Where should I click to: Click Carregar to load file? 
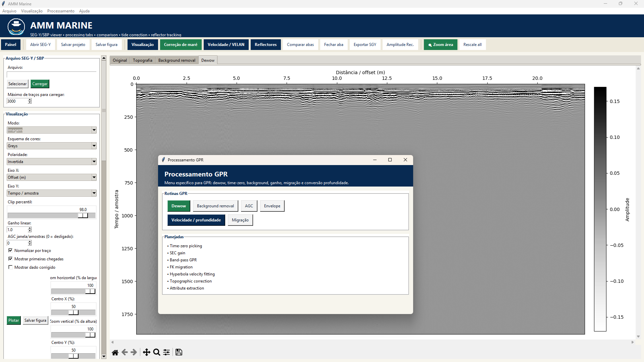pyautogui.click(x=40, y=84)
